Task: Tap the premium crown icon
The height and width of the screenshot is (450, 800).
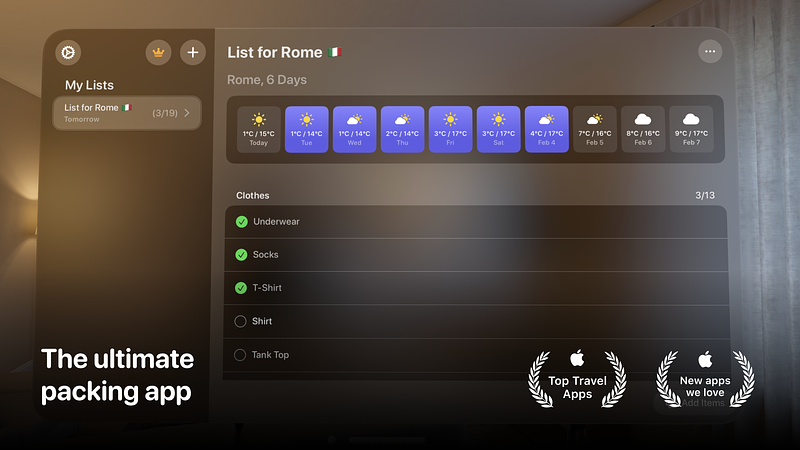Action: (158, 53)
